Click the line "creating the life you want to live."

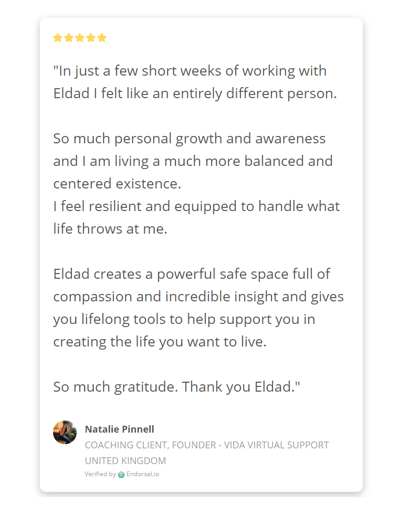pyautogui.click(x=160, y=342)
